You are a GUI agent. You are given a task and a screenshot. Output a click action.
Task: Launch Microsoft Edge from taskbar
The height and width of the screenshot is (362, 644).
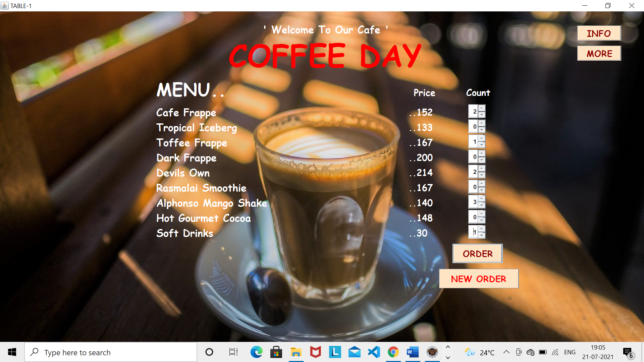tap(257, 352)
